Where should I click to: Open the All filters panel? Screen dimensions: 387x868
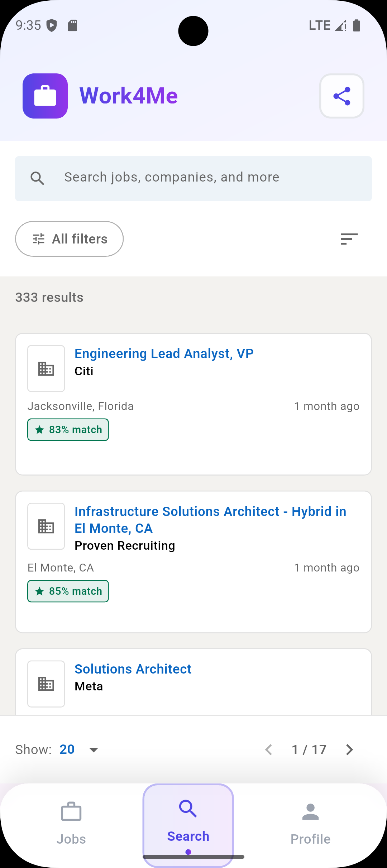[x=69, y=239]
